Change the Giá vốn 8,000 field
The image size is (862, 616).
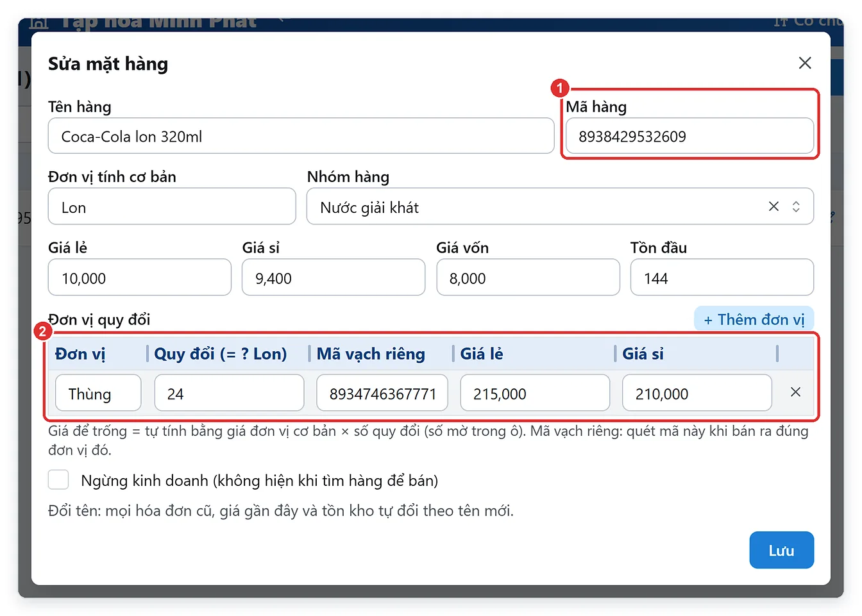[x=528, y=278]
